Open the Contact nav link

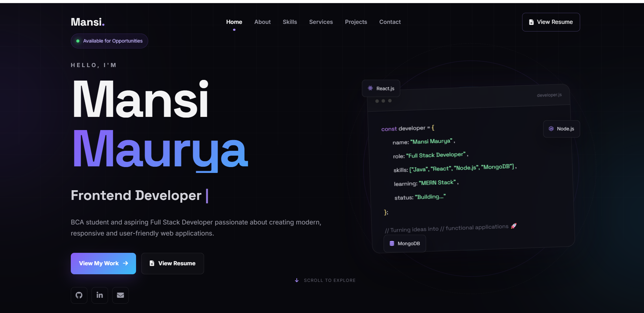click(x=390, y=22)
